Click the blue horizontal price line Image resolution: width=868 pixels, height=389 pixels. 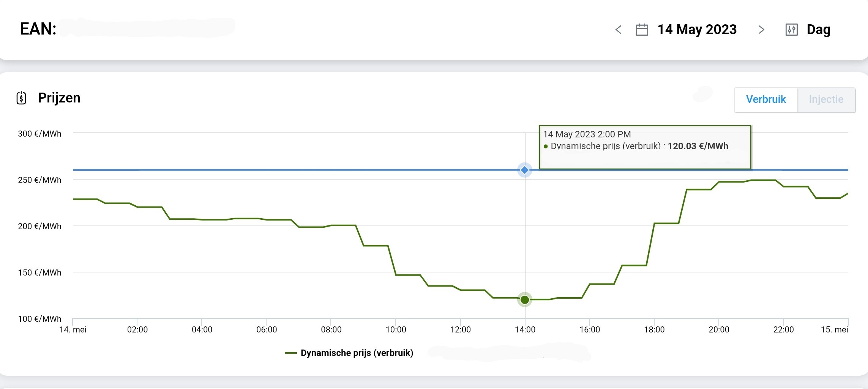[304, 170]
